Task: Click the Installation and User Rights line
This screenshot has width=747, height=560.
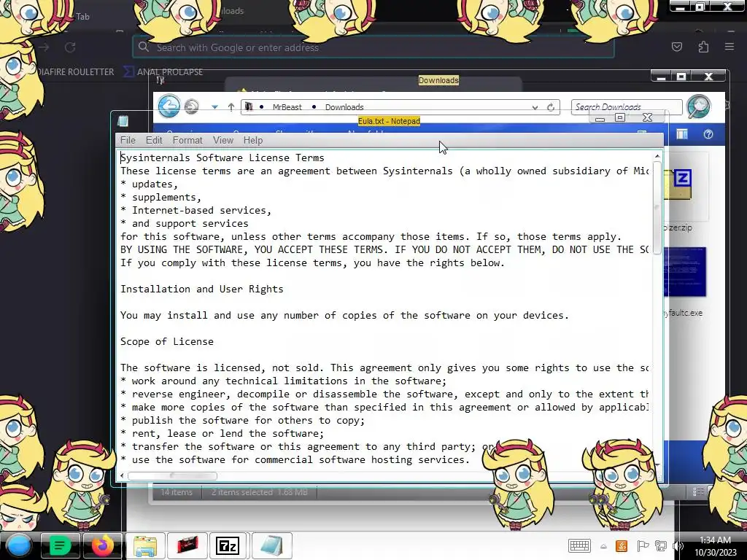Action: click(201, 289)
